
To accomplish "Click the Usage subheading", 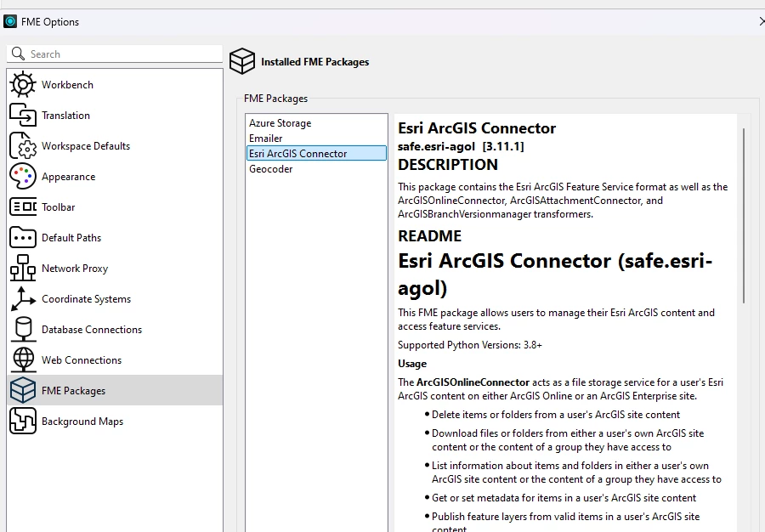I will pyautogui.click(x=411, y=364).
